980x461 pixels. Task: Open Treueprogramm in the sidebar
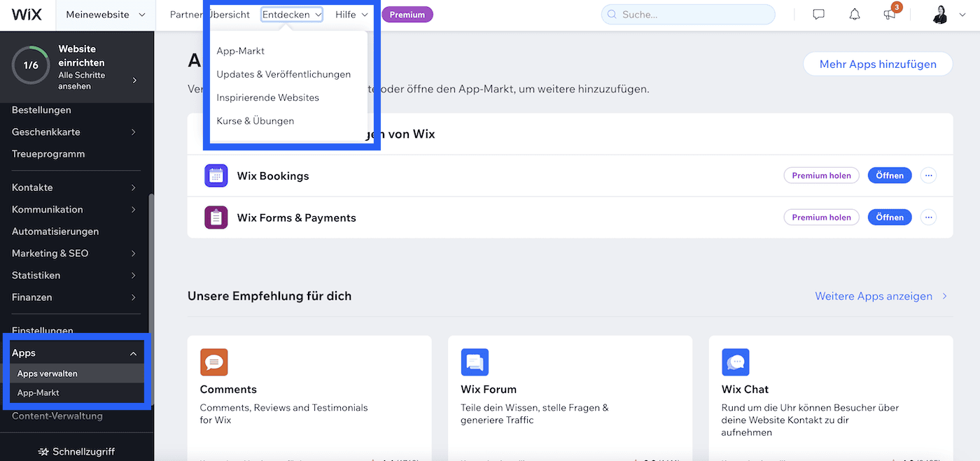click(48, 154)
